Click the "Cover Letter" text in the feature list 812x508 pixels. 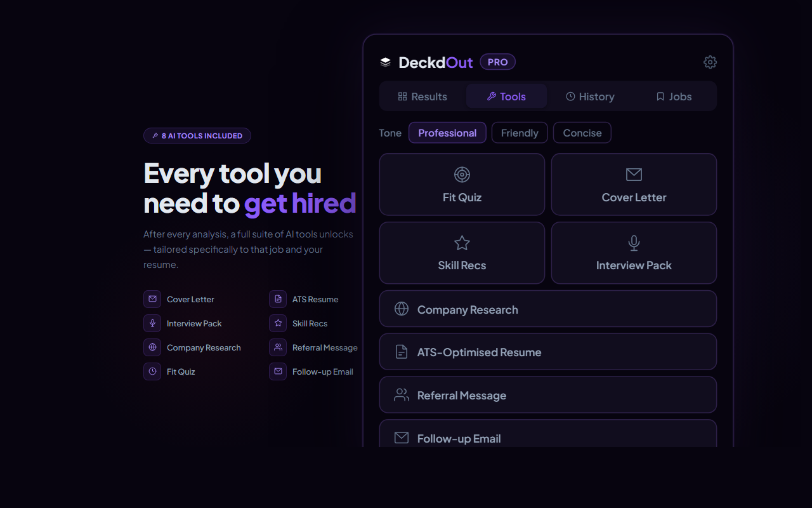click(x=190, y=299)
